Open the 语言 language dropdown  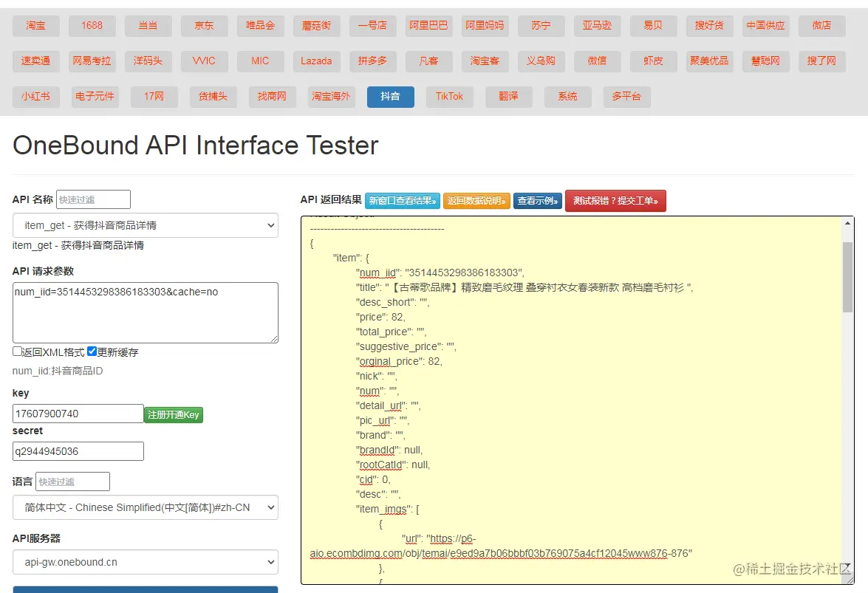click(x=146, y=507)
